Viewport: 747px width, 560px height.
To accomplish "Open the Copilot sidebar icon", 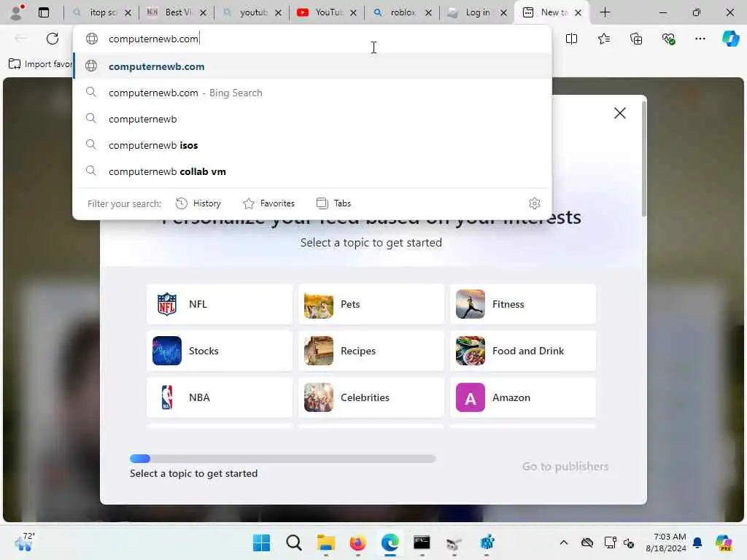I will click(731, 39).
